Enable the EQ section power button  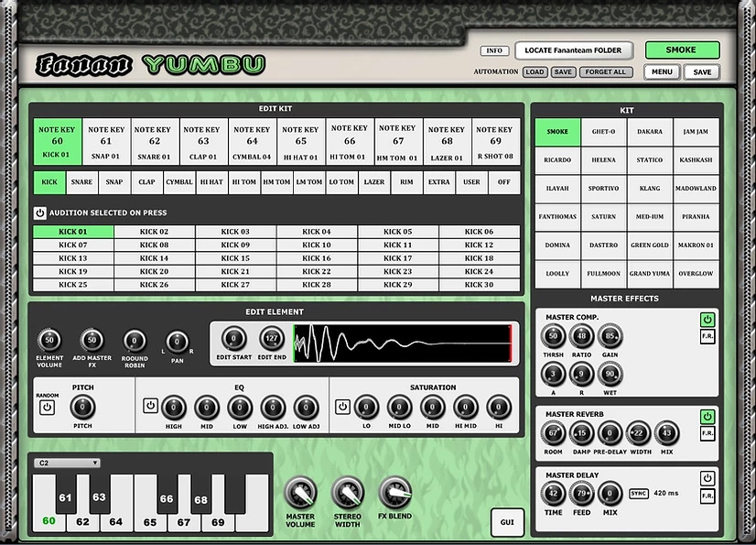coord(150,406)
